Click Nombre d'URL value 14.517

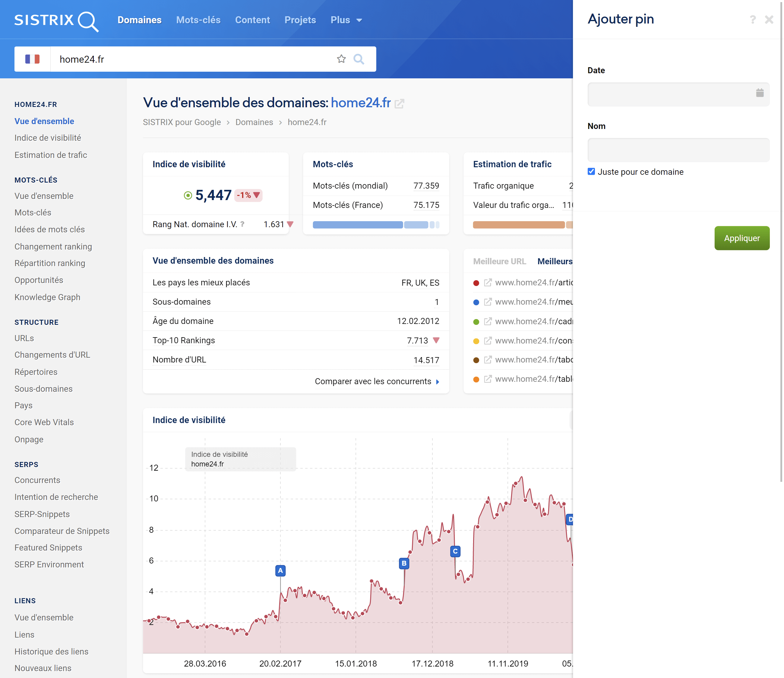pos(426,360)
